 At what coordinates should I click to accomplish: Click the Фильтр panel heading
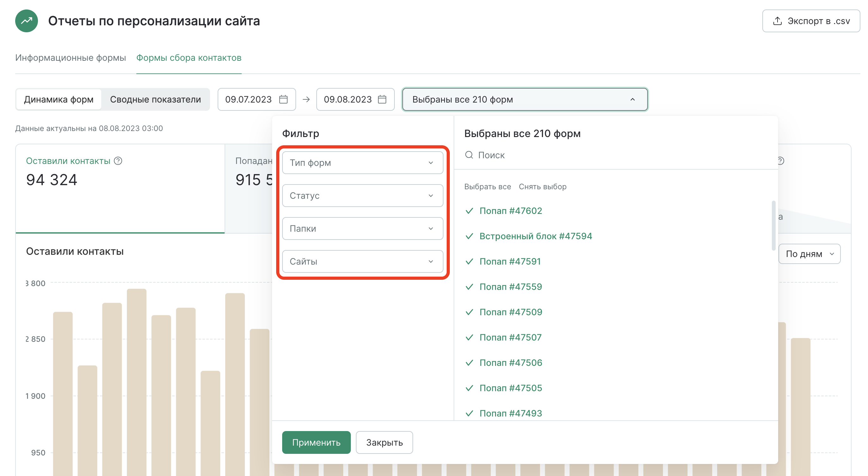tap(301, 134)
